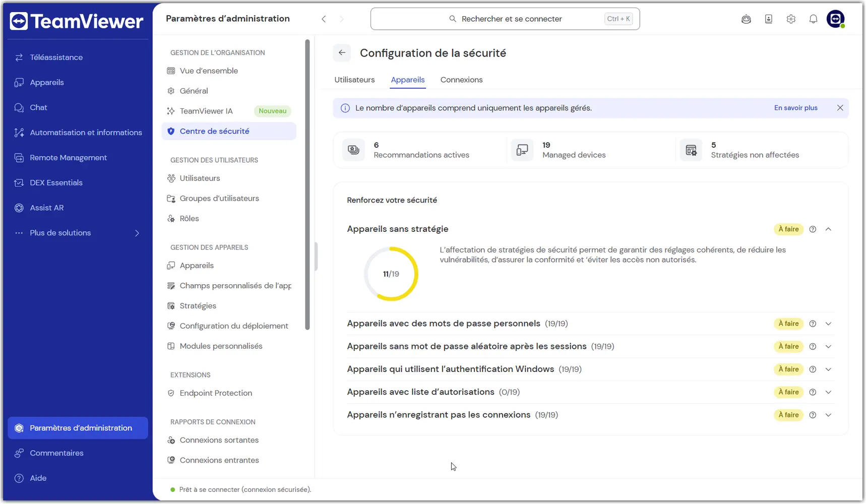Open Automatisation et informations

78,133
